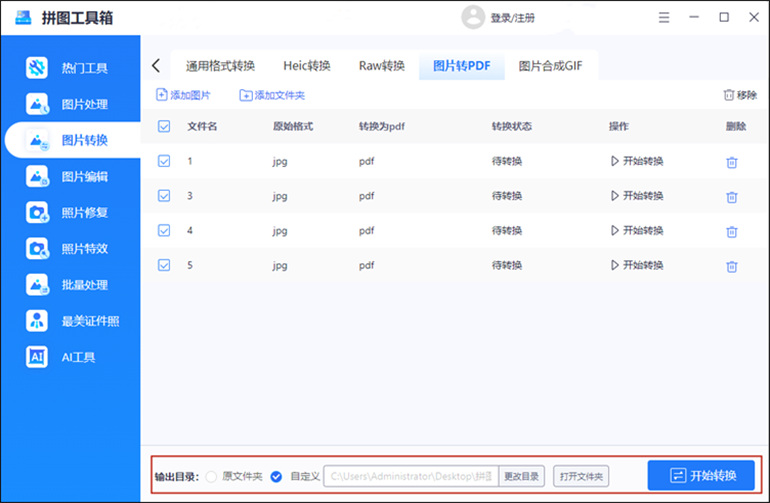Delete file 1 with its trash icon
Viewport: 770px width, 503px height.
coord(732,162)
